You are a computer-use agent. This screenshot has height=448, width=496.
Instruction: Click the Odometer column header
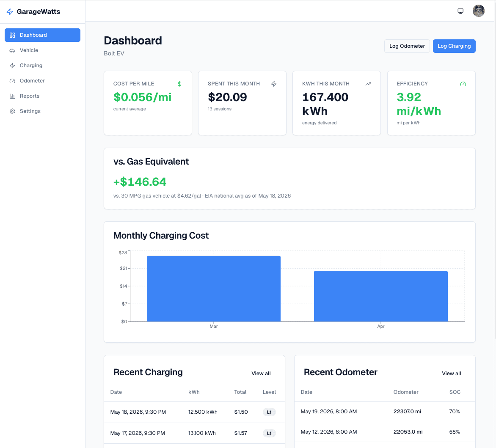[x=405, y=392]
